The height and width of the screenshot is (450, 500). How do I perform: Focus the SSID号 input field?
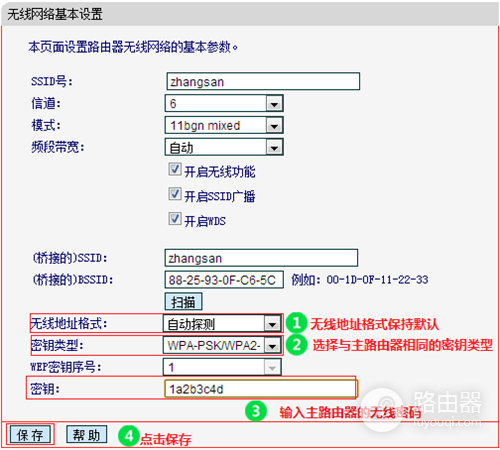point(263,81)
